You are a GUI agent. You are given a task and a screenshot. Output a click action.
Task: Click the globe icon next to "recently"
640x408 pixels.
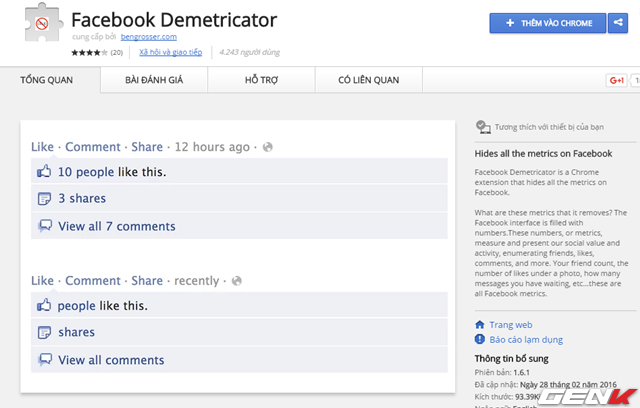click(x=236, y=281)
